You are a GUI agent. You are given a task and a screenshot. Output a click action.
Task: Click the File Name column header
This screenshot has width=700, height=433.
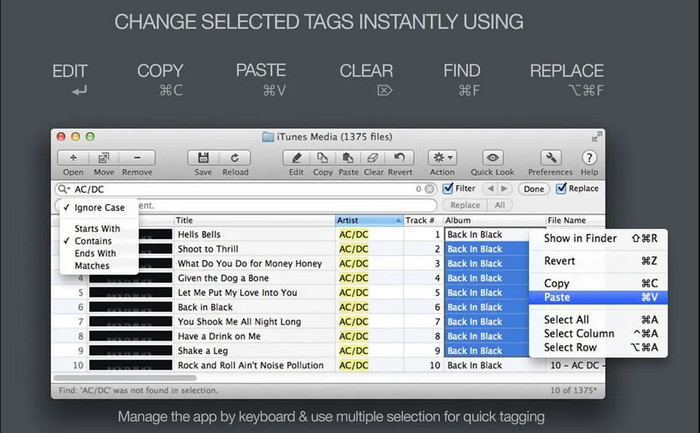(x=575, y=220)
